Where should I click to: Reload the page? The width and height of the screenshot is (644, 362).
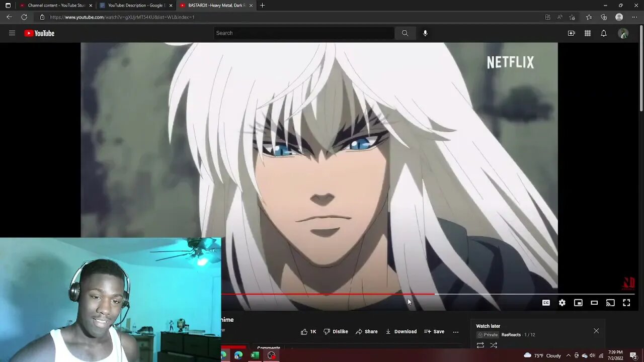(24, 17)
